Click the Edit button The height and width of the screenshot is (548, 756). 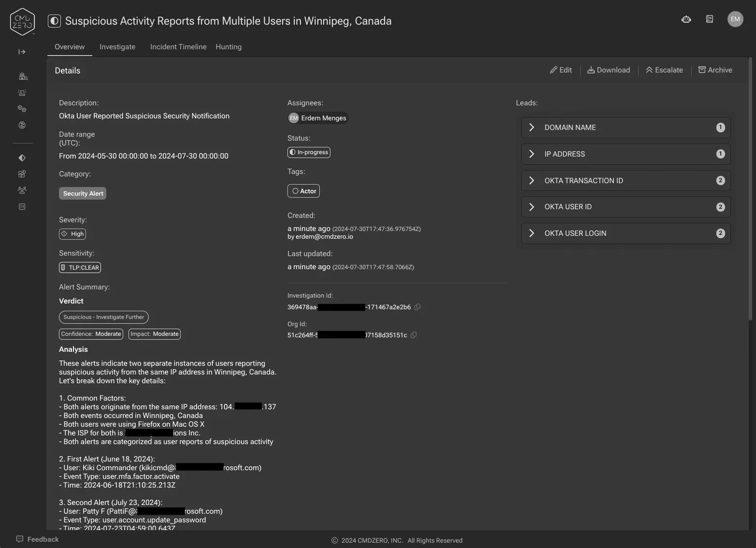tap(561, 70)
